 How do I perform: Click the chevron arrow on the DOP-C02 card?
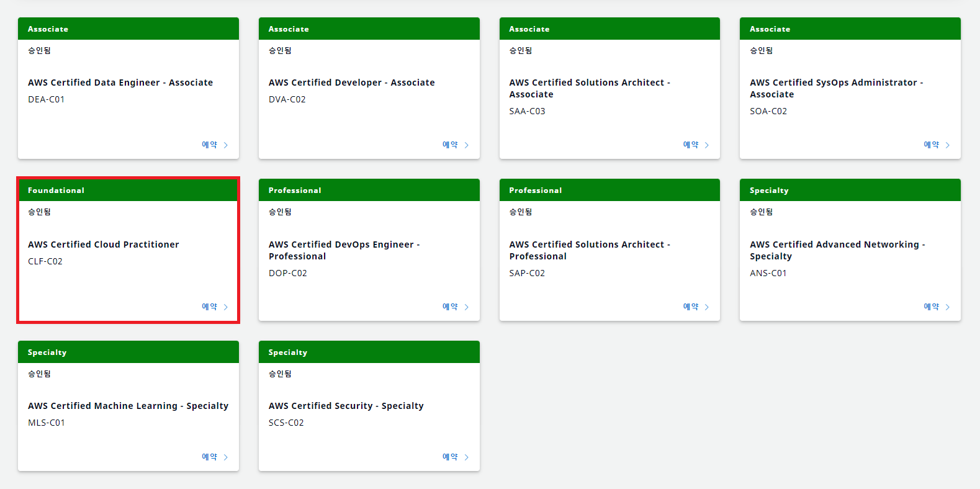(x=467, y=307)
